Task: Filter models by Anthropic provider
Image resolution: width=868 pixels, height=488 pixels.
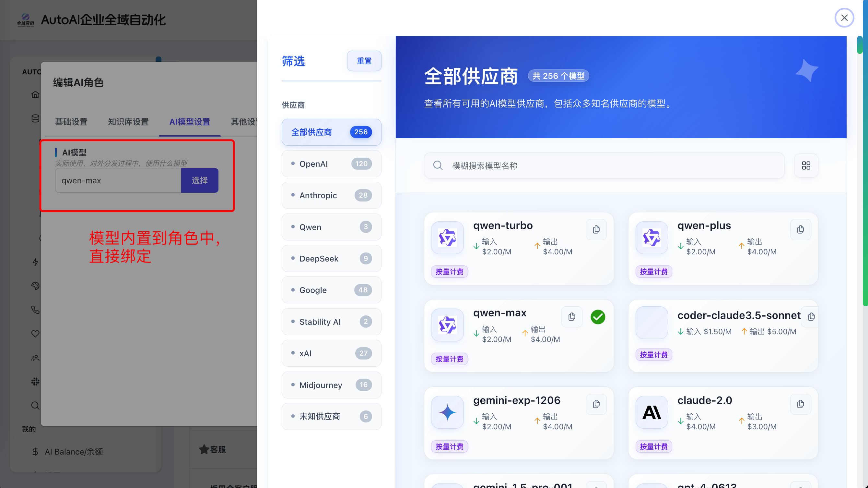Action: [331, 195]
